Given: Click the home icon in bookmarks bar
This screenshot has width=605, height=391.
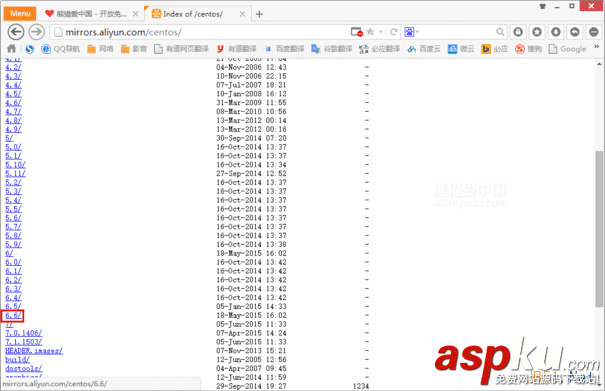Looking at the screenshot, I should click(12, 49).
